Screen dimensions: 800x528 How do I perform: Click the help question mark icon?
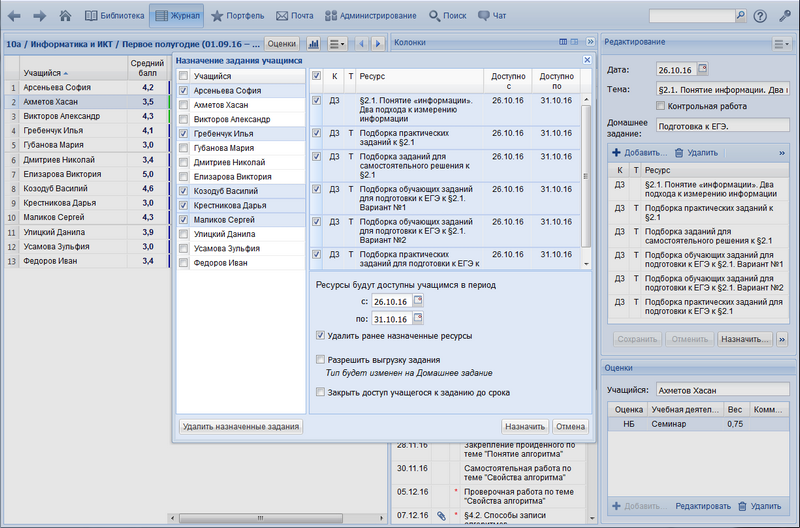pyautogui.click(x=760, y=16)
